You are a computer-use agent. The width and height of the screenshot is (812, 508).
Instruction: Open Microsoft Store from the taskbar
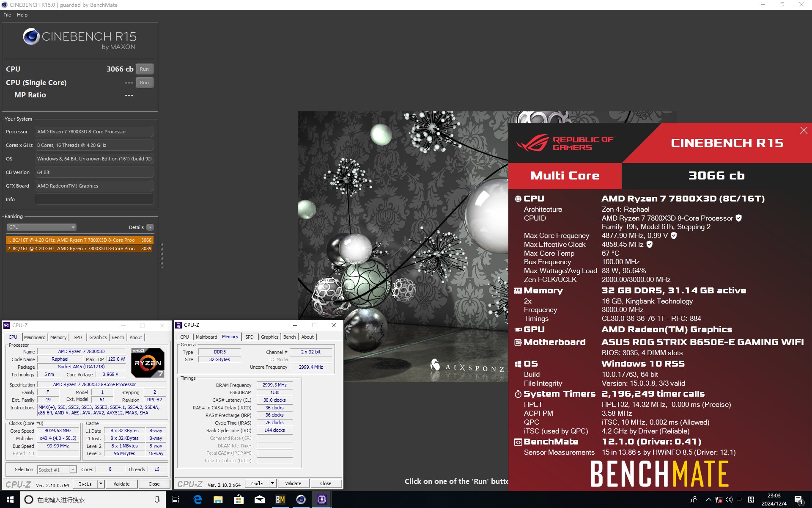pos(239,500)
